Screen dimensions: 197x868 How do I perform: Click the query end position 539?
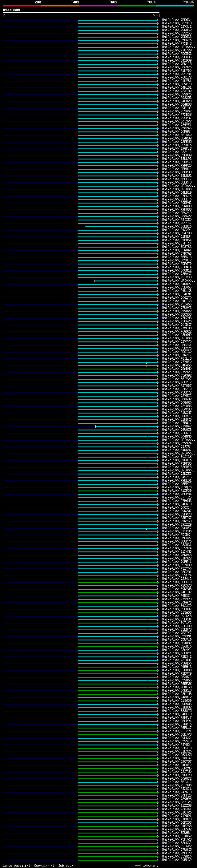click(155, 15)
